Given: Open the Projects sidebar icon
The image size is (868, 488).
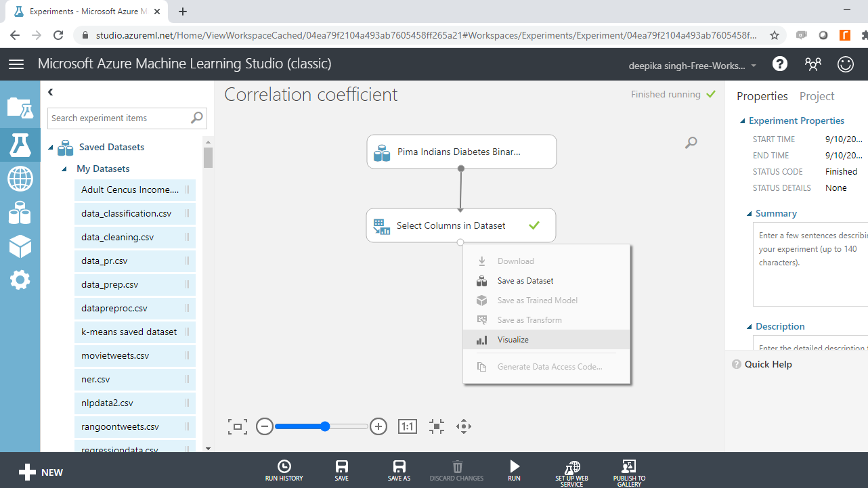Looking at the screenshot, I should (20, 107).
